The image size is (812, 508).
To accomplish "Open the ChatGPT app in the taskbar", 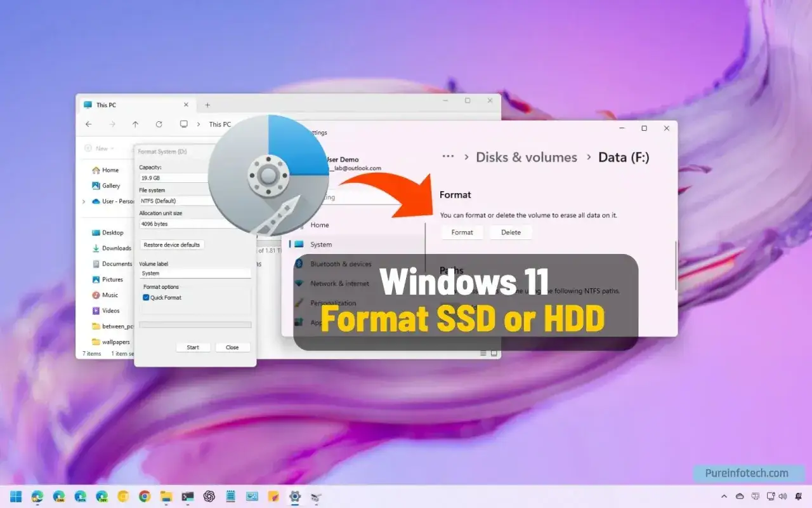I will pos(209,497).
